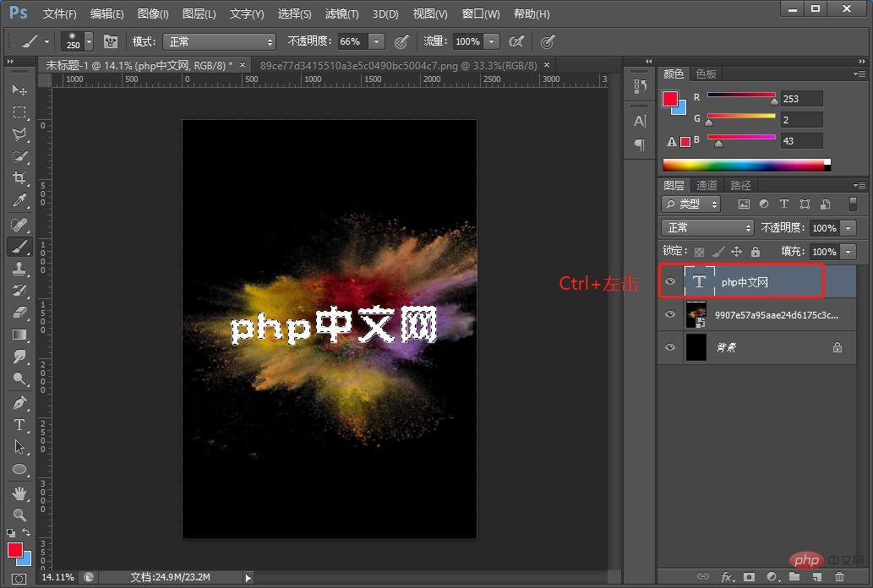Toggle lock image pixels

click(x=718, y=252)
